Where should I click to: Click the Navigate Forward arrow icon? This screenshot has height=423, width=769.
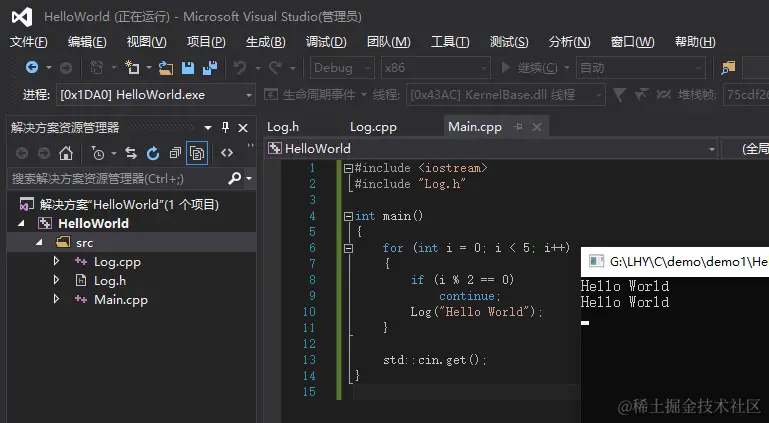(66, 68)
